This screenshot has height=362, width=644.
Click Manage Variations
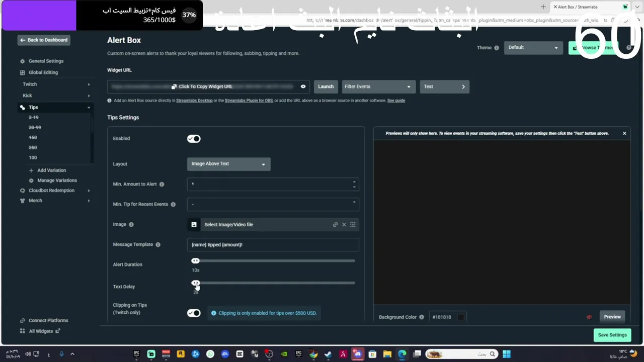pos(57,180)
